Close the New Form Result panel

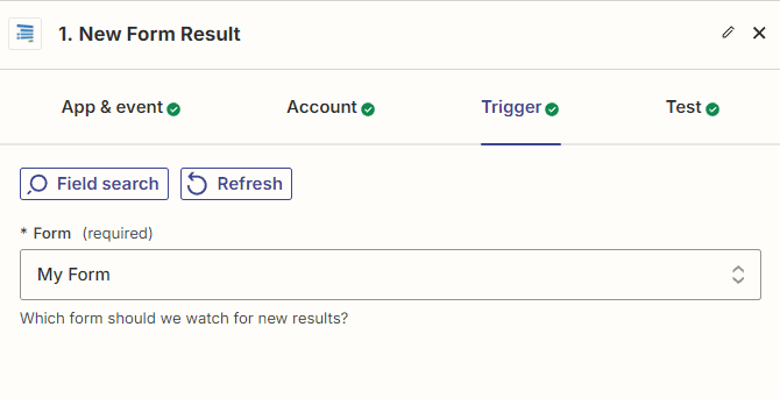coord(759,33)
